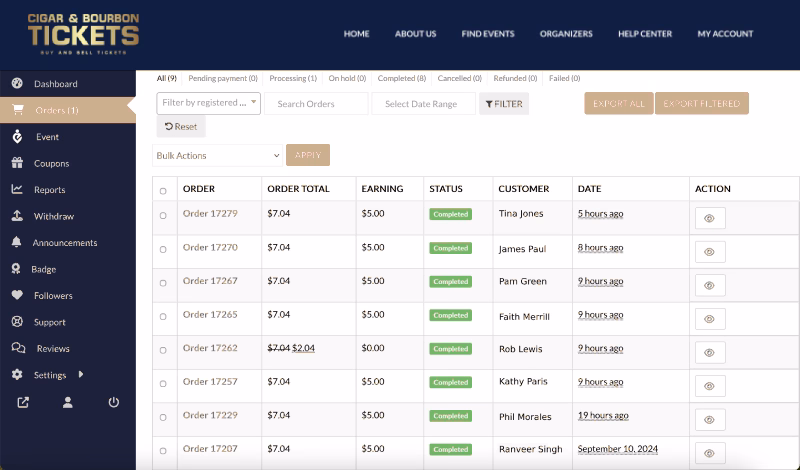This screenshot has height=470, width=800.
Task: Check the box for Order 17279
Action: tap(163, 215)
